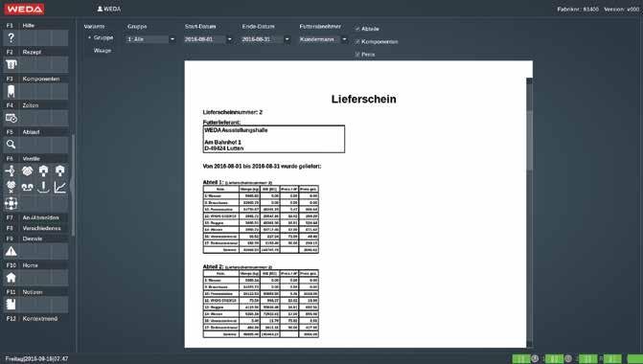Click the WEDA user label

108,9
